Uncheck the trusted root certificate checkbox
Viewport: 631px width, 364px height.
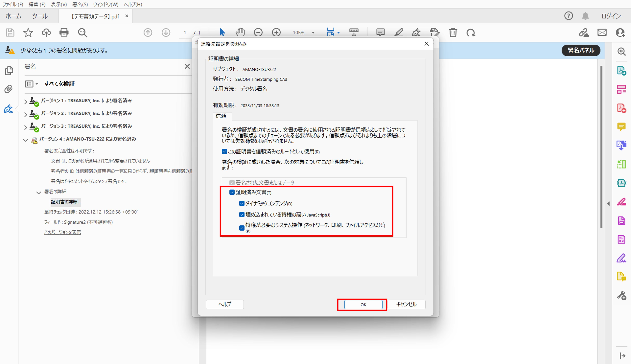pos(224,151)
